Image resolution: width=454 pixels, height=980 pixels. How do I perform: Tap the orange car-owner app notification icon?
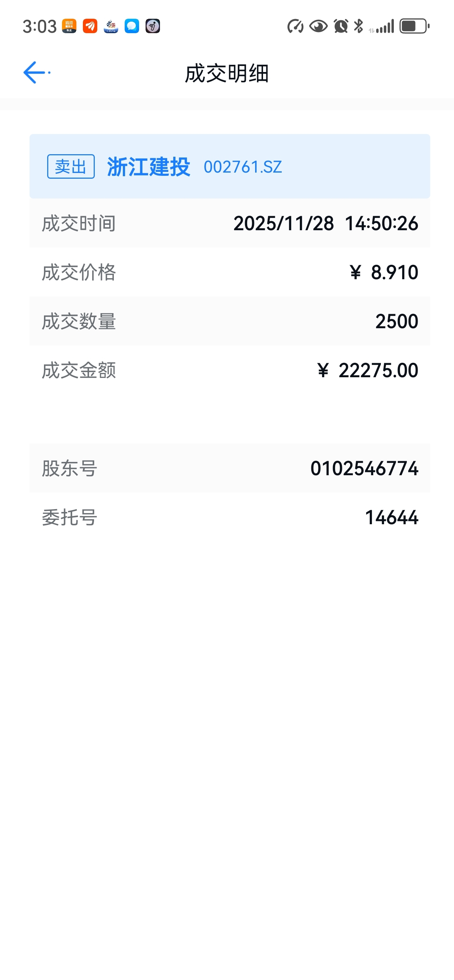click(x=69, y=26)
